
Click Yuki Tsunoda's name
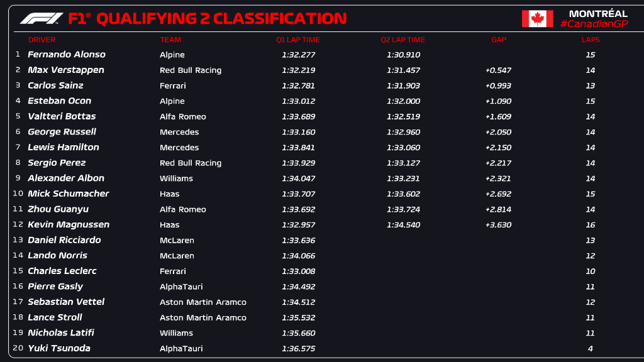tap(59, 348)
